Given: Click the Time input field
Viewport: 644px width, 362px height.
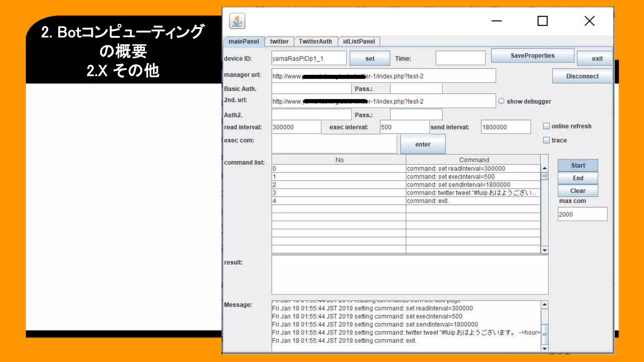Looking at the screenshot, I should tap(460, 58).
